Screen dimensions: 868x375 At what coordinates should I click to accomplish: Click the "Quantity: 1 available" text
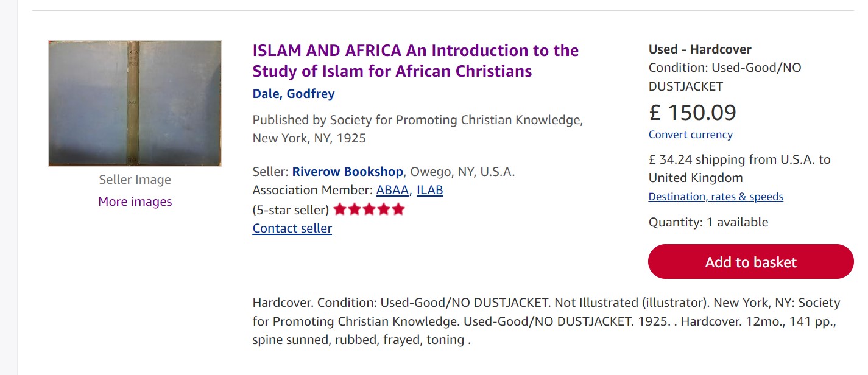pos(708,222)
